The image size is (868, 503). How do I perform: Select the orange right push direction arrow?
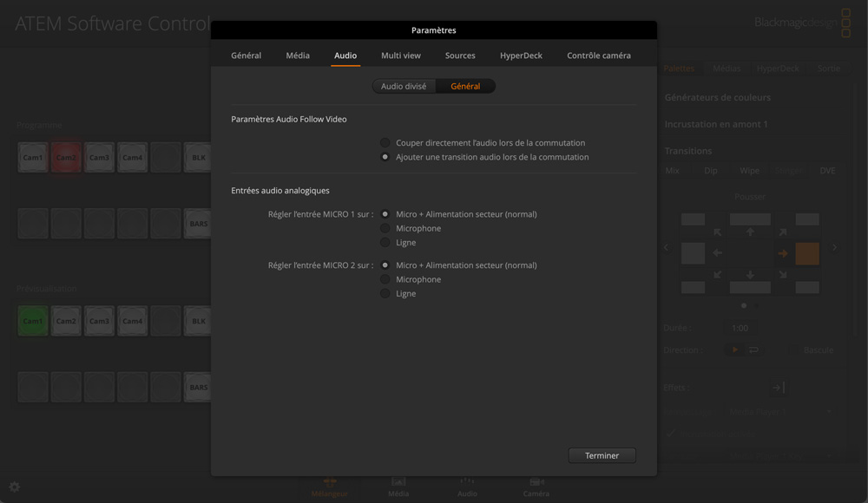[782, 253]
